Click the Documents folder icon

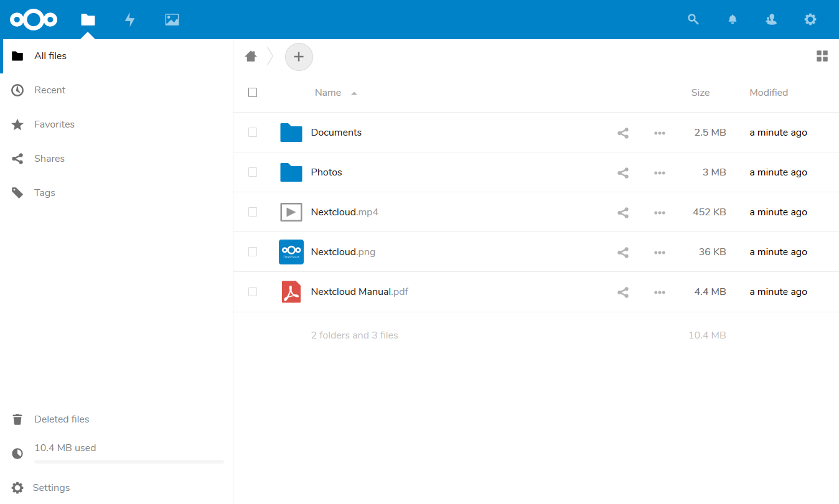pos(291,133)
